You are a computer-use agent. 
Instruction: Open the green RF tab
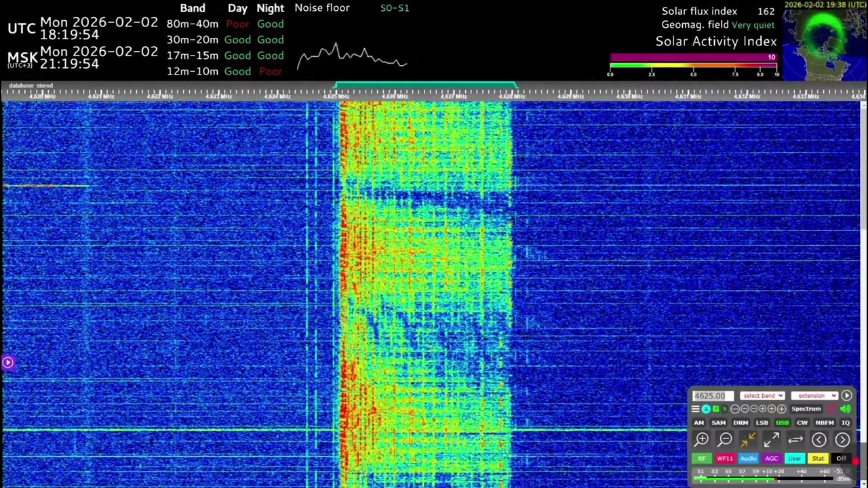pos(702,459)
